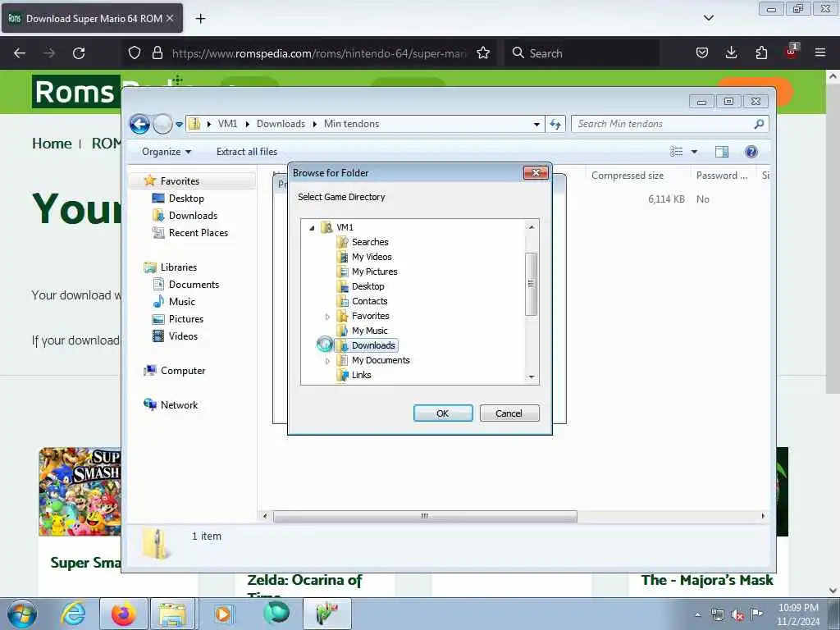The image size is (840, 630).
Task: Switch to Firefox in the taskbar
Action: tap(124, 614)
